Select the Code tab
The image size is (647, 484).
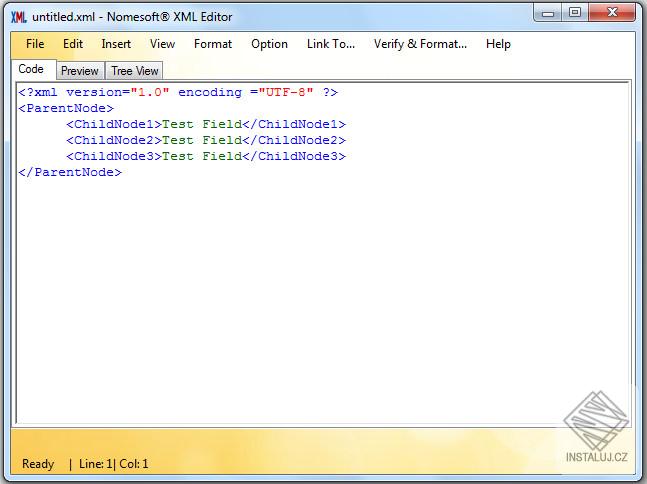click(31, 69)
